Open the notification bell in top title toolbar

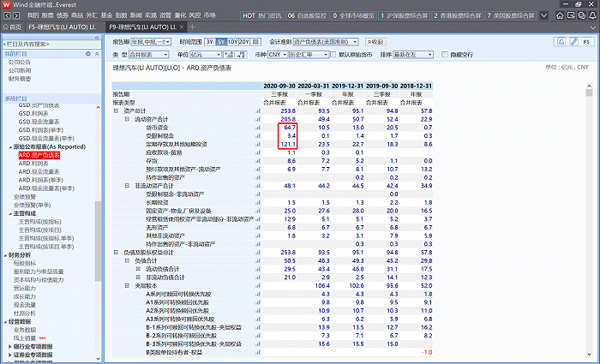(x=593, y=15)
